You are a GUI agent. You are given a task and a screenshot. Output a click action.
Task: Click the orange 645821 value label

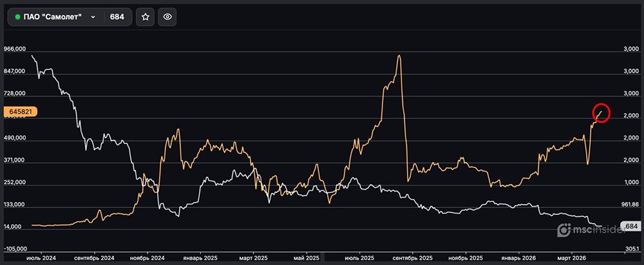coord(20,111)
